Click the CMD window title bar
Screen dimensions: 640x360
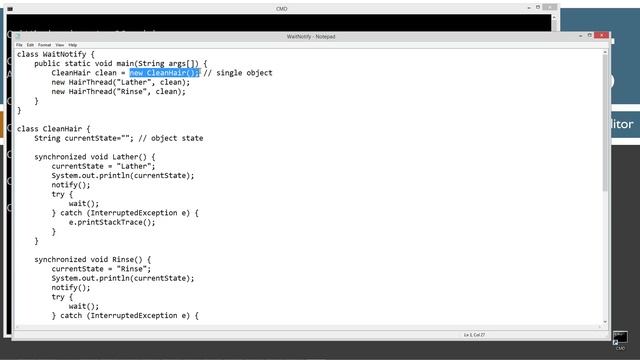(282, 9)
